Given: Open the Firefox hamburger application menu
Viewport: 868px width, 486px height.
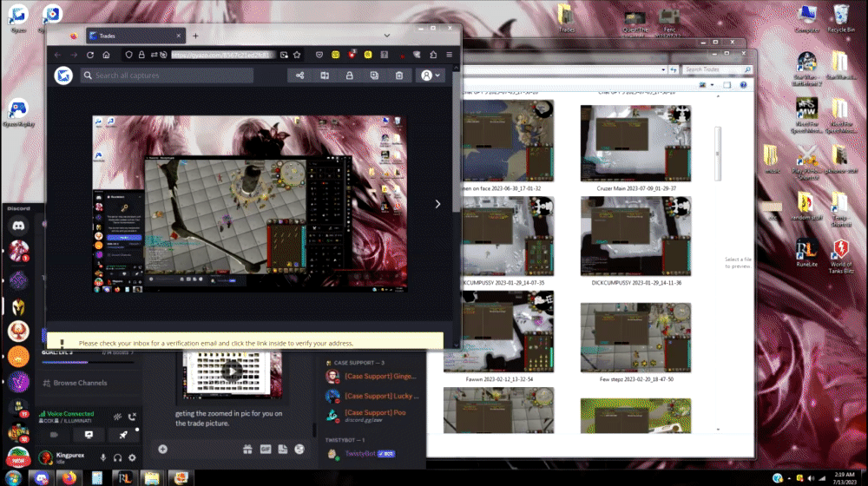Looking at the screenshot, I should [x=449, y=55].
